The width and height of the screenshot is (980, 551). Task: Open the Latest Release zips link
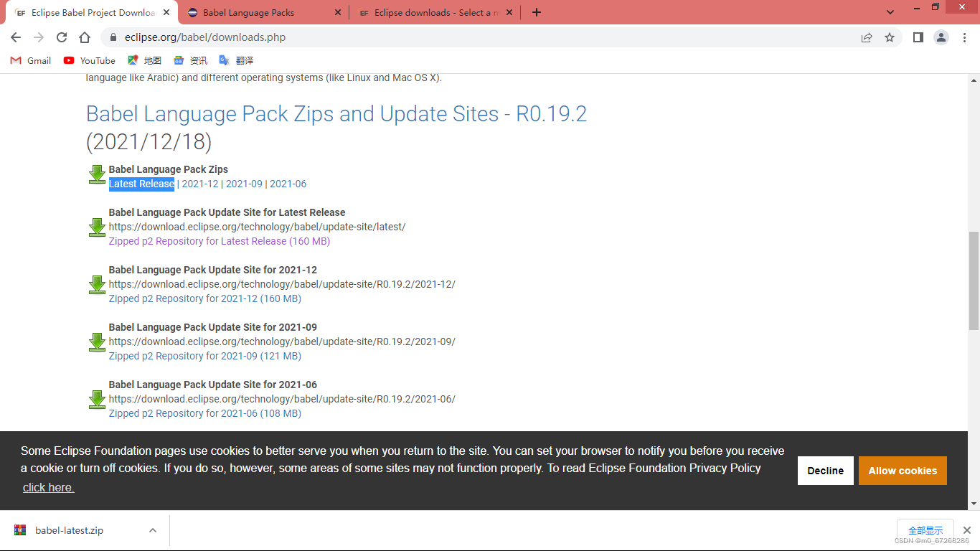[141, 184]
